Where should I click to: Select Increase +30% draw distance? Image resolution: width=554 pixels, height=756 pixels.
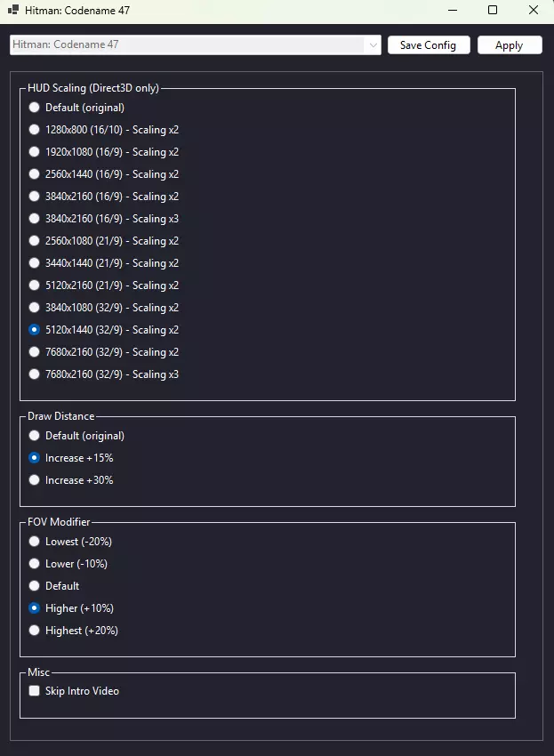point(35,480)
